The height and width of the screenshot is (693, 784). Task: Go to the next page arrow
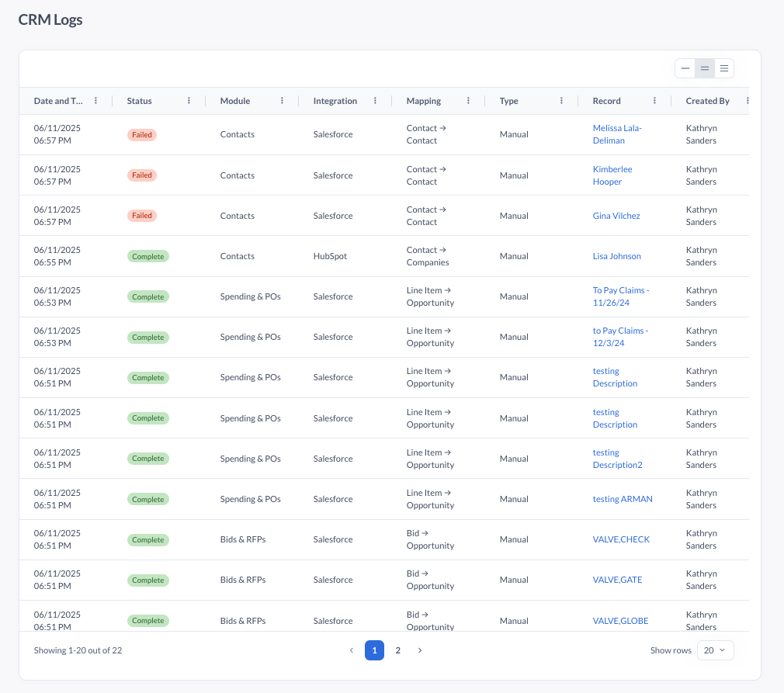click(420, 650)
